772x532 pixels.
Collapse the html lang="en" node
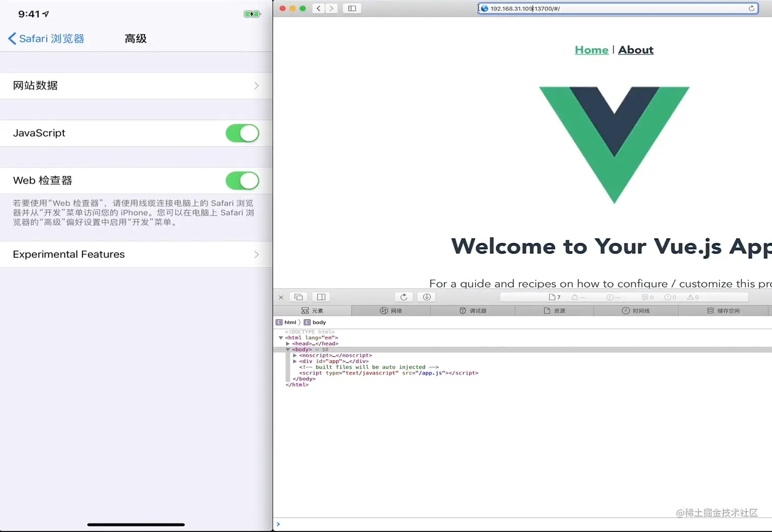pos(281,338)
